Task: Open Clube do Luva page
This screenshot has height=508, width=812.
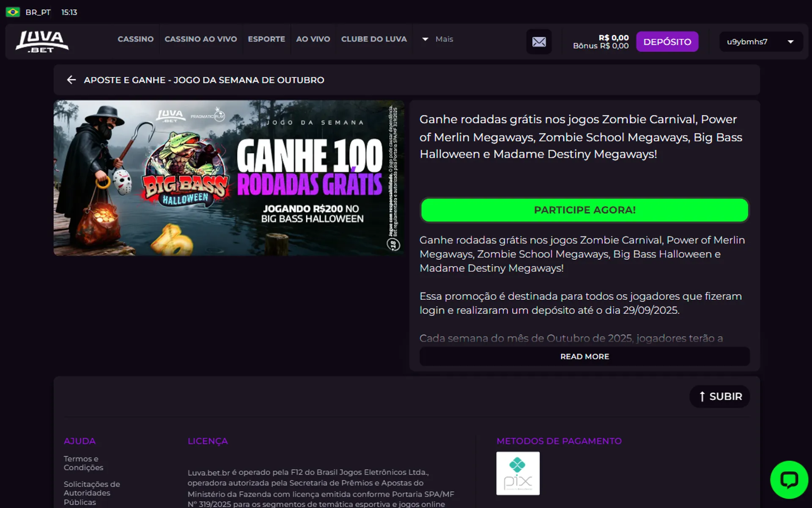Action: click(374, 39)
